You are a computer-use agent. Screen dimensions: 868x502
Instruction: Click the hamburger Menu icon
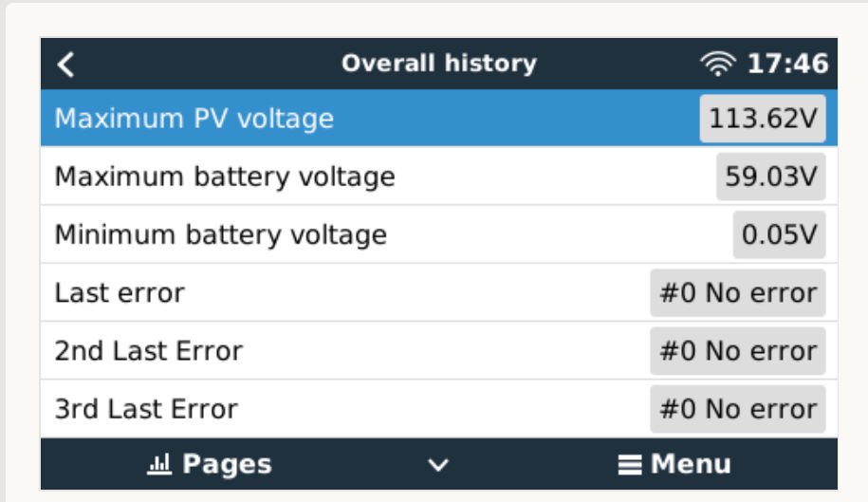pos(629,465)
